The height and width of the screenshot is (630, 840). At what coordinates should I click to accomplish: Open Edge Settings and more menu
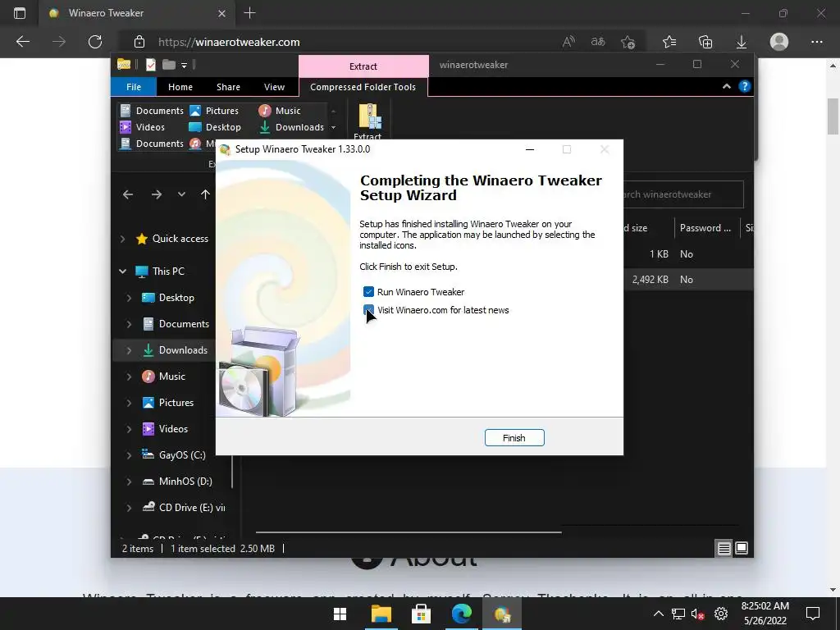816,42
